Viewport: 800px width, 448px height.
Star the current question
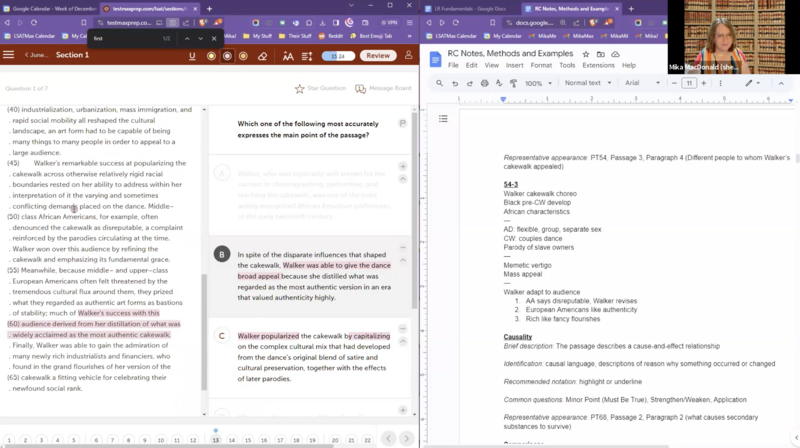[320, 89]
